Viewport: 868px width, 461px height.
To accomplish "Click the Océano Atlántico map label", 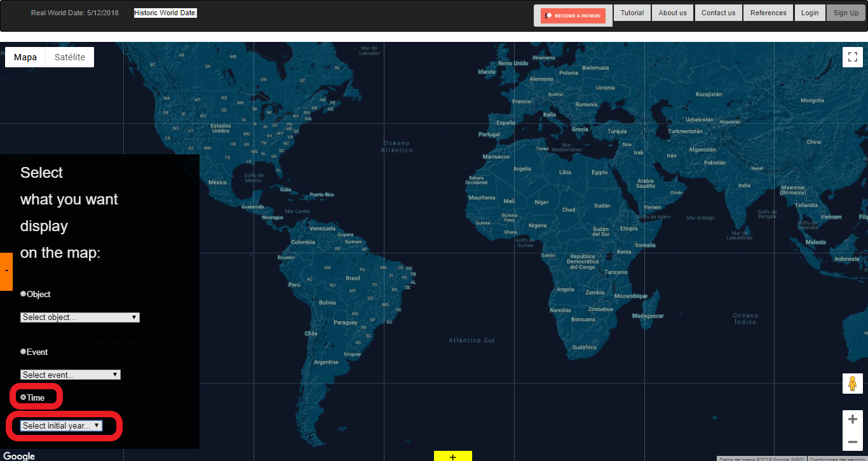I will pyautogui.click(x=397, y=147).
